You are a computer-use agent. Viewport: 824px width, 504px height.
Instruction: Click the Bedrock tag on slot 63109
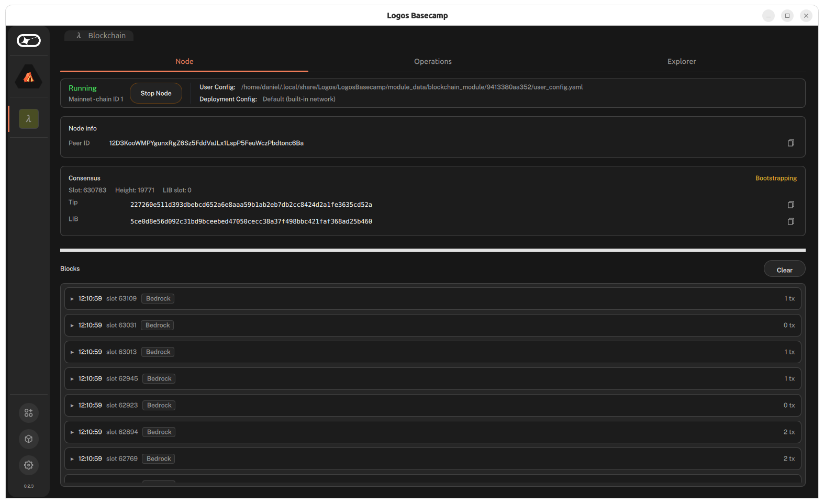tap(158, 298)
